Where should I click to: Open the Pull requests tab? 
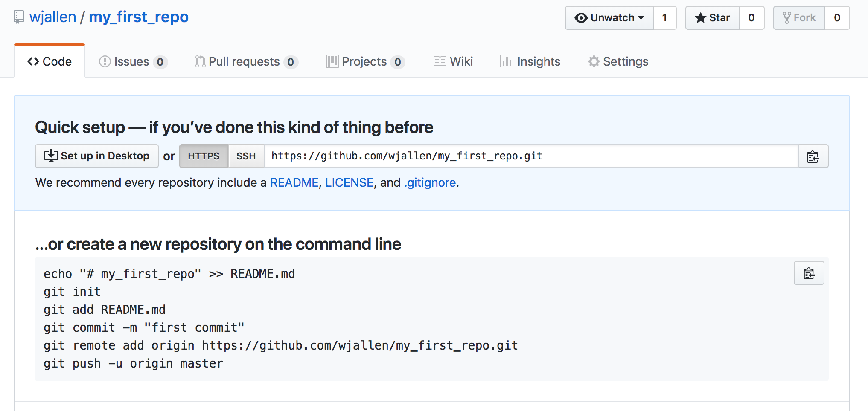pyautogui.click(x=246, y=62)
